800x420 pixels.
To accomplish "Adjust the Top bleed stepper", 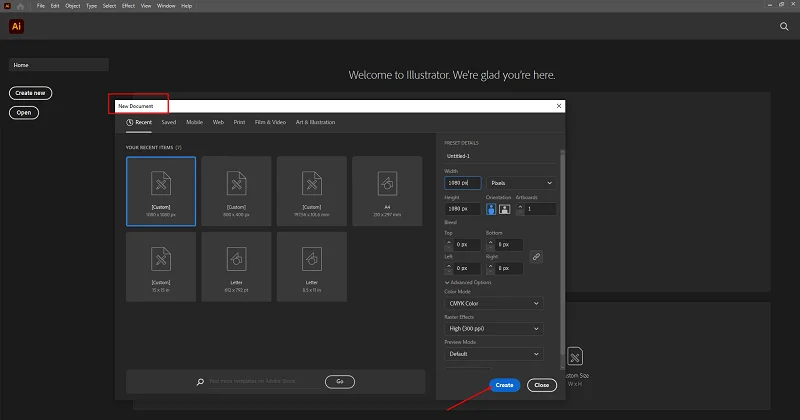I will point(448,244).
